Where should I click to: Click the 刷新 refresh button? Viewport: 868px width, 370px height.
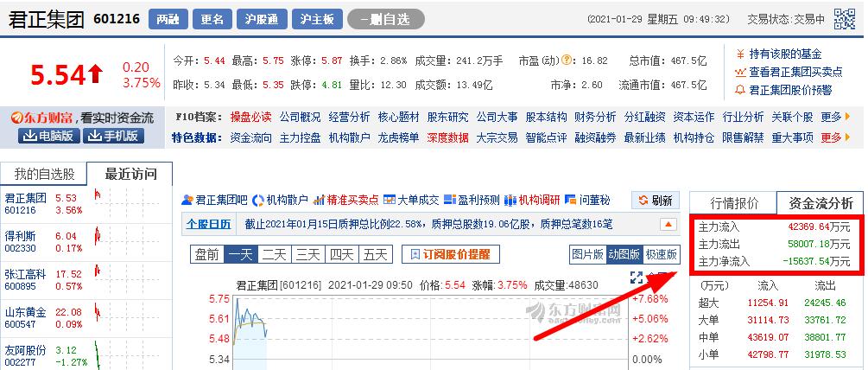point(656,201)
